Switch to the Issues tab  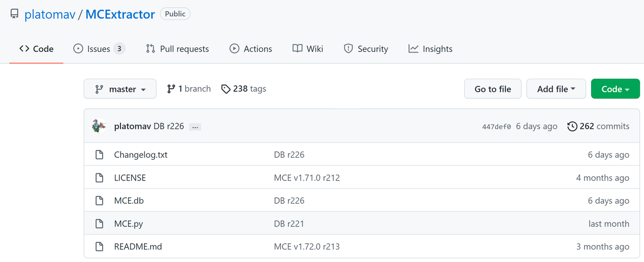coord(99,49)
